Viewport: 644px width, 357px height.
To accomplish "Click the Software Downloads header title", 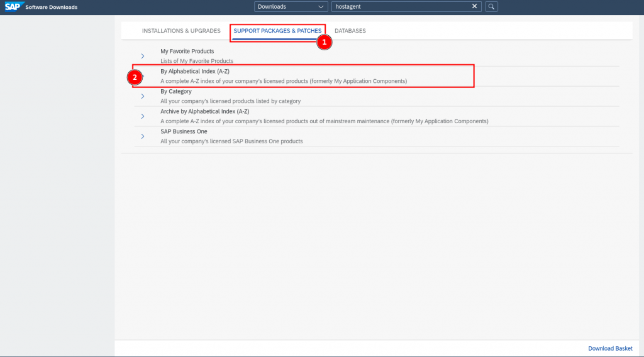I will [51, 7].
